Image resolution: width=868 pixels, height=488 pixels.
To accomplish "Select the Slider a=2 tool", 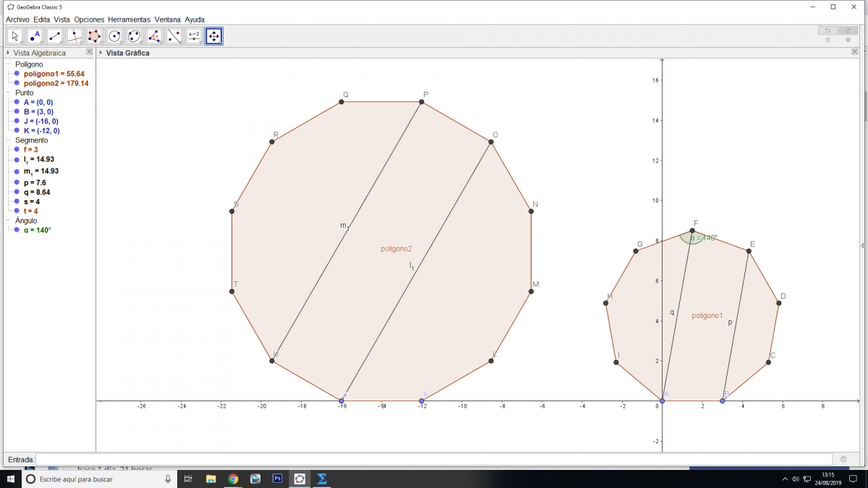I will (x=193, y=35).
